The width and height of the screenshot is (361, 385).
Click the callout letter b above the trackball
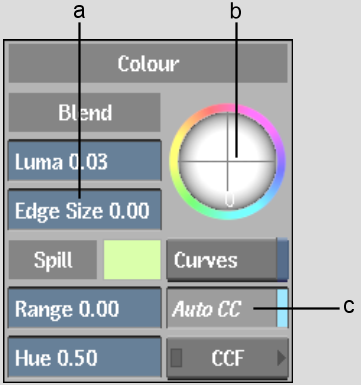tap(235, 12)
